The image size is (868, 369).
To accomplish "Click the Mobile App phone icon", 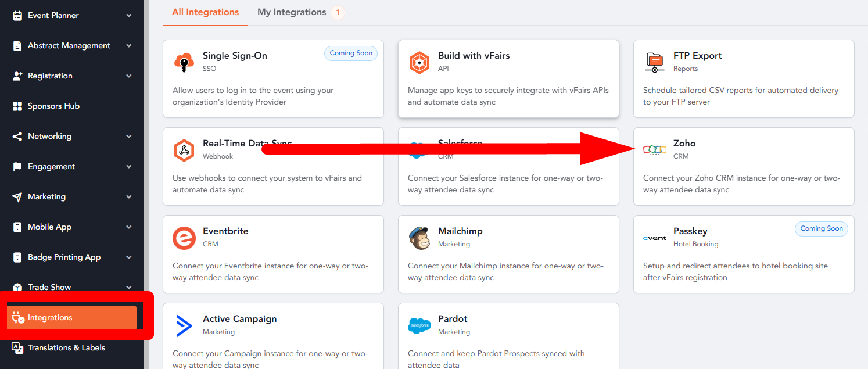I will tap(17, 227).
